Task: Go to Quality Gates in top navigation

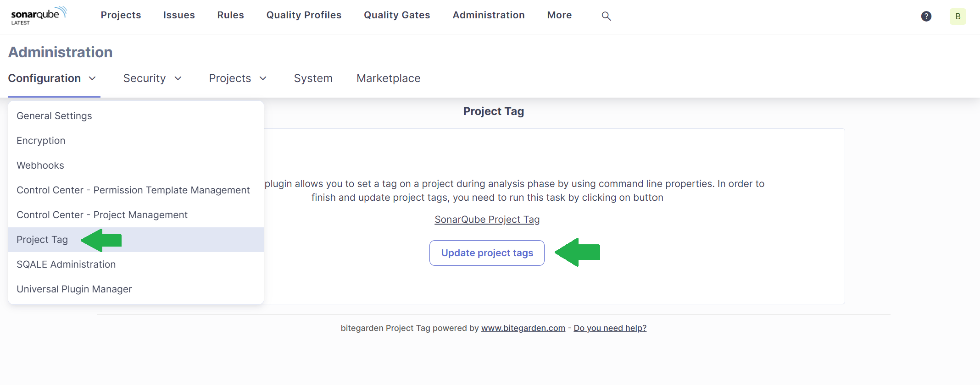Action: pyautogui.click(x=397, y=15)
